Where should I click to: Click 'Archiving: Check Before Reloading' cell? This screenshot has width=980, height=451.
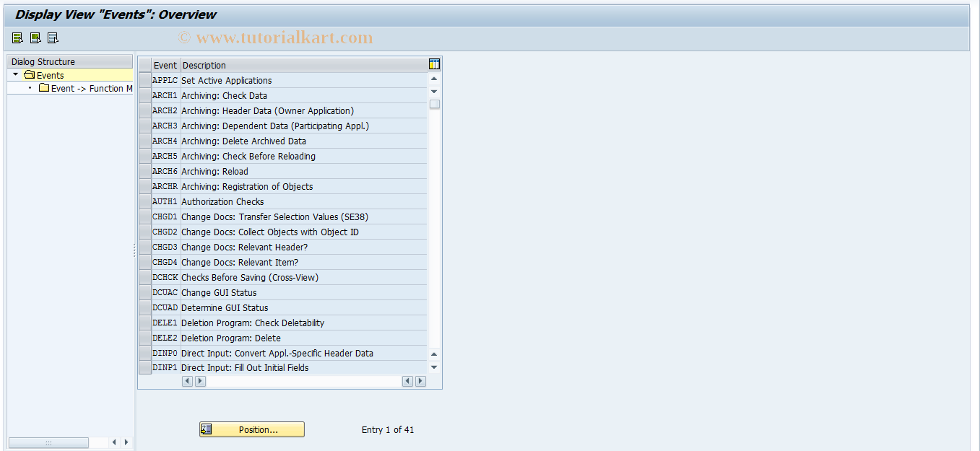coord(303,156)
